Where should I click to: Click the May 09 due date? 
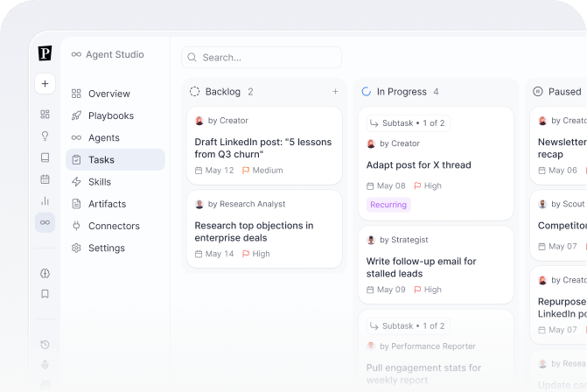[x=386, y=290]
